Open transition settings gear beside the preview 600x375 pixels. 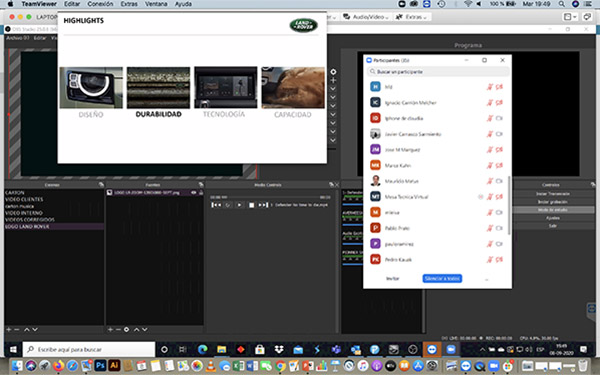pyautogui.click(x=333, y=72)
